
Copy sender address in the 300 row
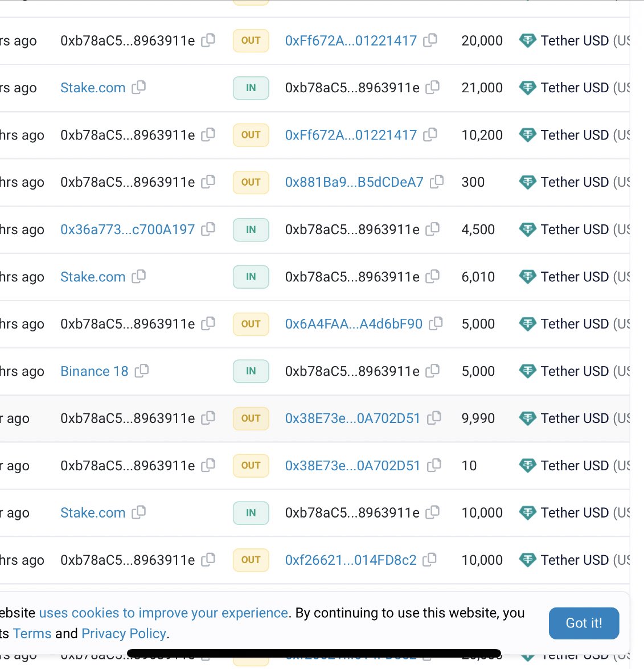[208, 182]
